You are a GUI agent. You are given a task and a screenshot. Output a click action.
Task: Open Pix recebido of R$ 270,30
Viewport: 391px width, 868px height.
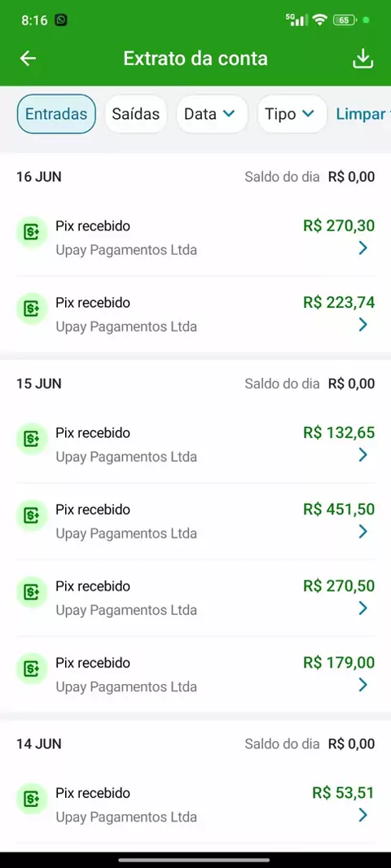click(x=195, y=238)
